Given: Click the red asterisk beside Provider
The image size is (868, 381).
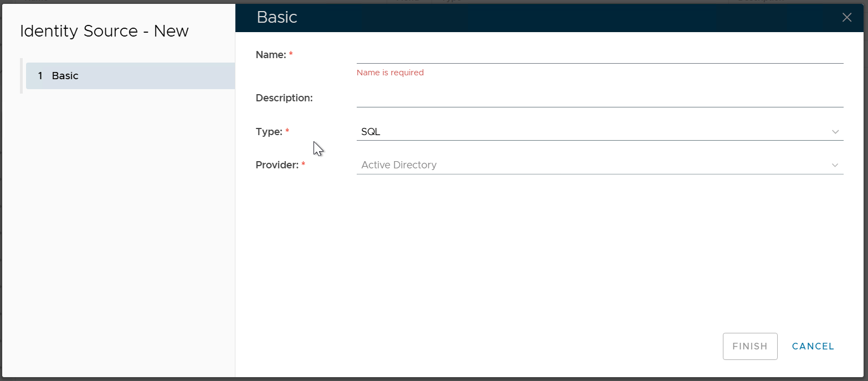Looking at the screenshot, I should point(303,164).
